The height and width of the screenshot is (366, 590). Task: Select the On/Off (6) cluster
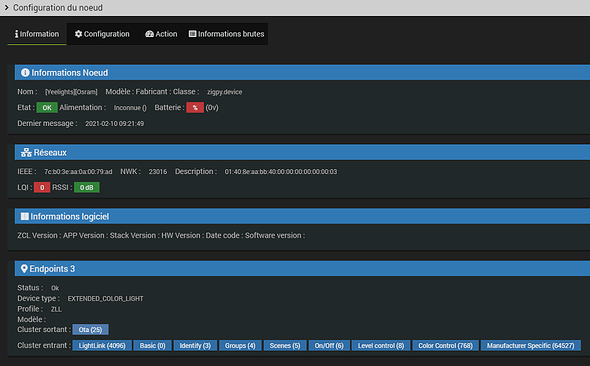point(329,345)
